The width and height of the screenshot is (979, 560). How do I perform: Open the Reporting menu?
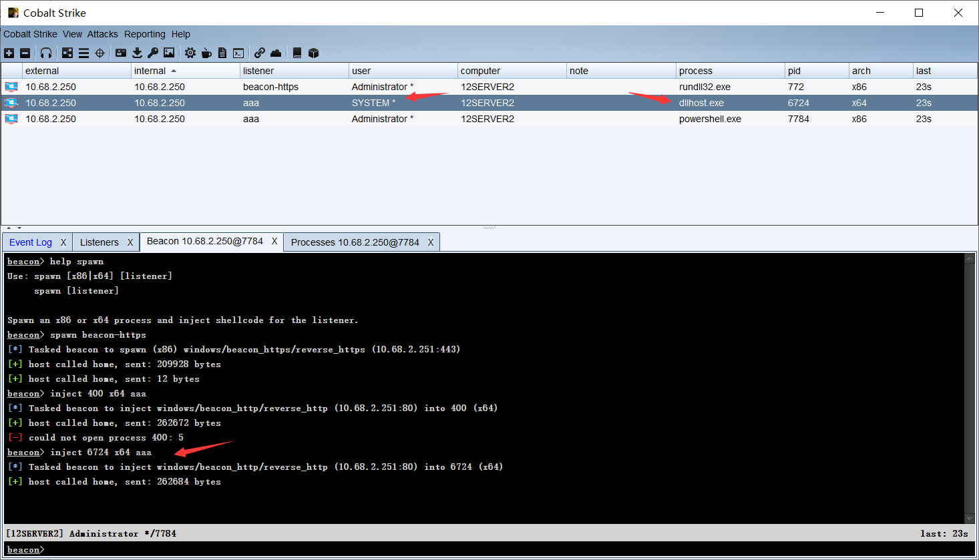144,34
